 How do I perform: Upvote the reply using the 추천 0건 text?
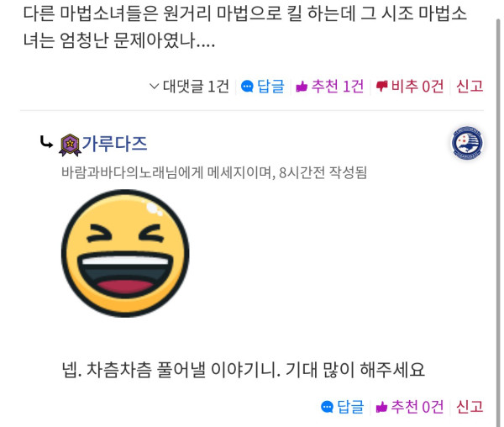pos(417,407)
